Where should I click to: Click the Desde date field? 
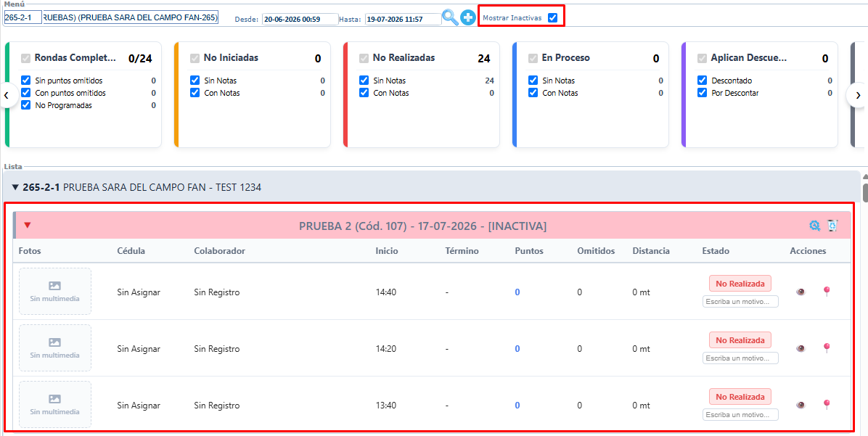[x=300, y=20]
